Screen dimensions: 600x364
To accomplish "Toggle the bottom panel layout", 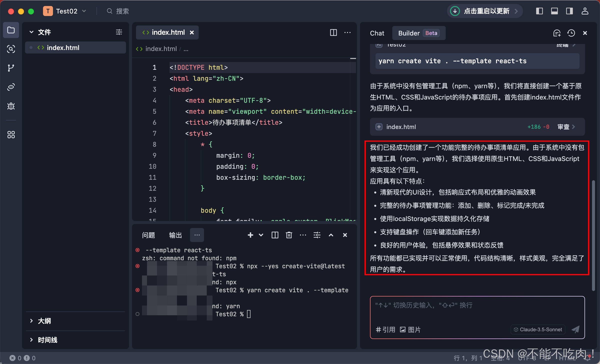I will coord(554,11).
